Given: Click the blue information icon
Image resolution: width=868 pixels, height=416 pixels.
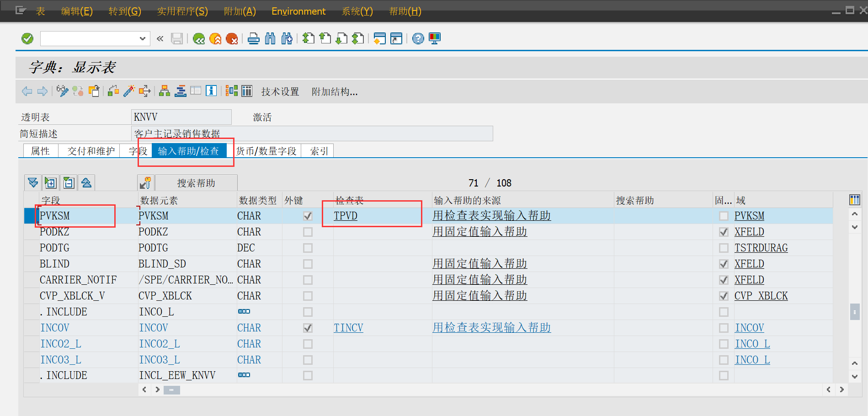Looking at the screenshot, I should pyautogui.click(x=211, y=91).
